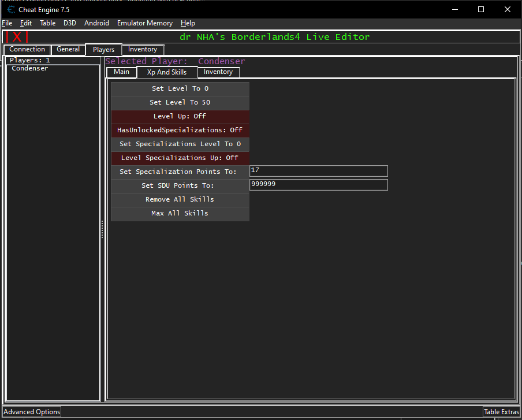Viewport: 522px width, 420px height.
Task: Click Set SDU Points To button
Action: pos(180,186)
